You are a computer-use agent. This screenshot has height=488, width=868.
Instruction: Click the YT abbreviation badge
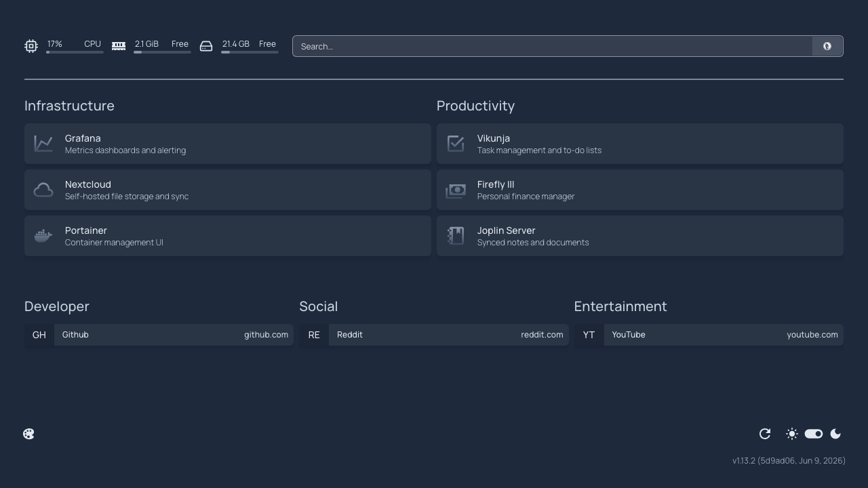click(x=589, y=335)
